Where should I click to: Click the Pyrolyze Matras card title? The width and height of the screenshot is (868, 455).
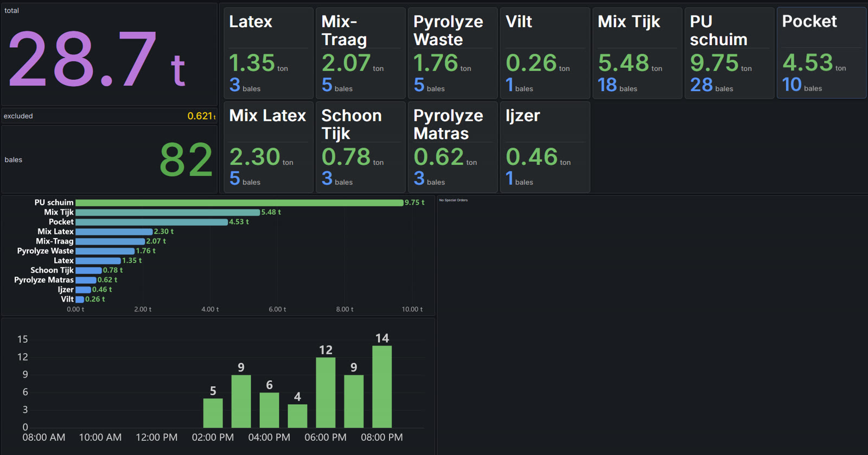(448, 124)
